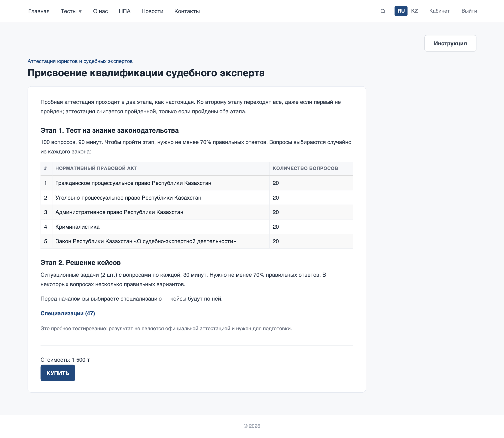Image resolution: width=504 pixels, height=438 pixels.
Task: Open the search icon in header
Action: pos(383,11)
